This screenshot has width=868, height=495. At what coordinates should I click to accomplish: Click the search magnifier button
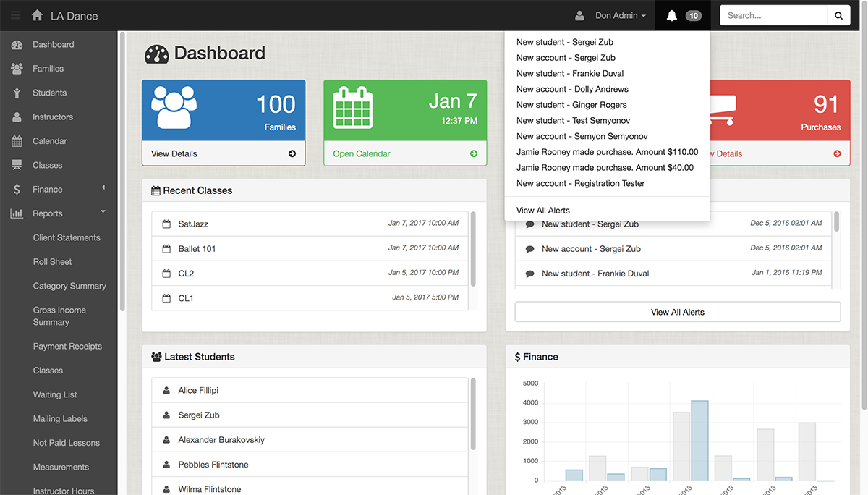(838, 15)
